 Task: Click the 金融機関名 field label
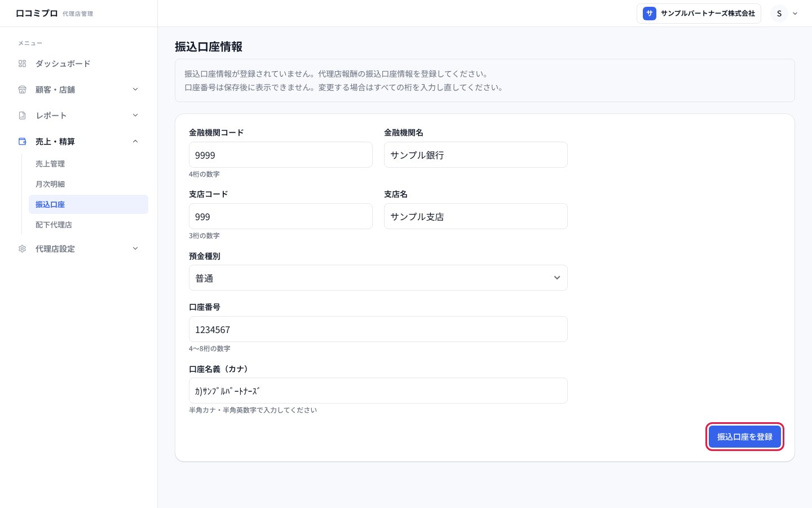404,133
